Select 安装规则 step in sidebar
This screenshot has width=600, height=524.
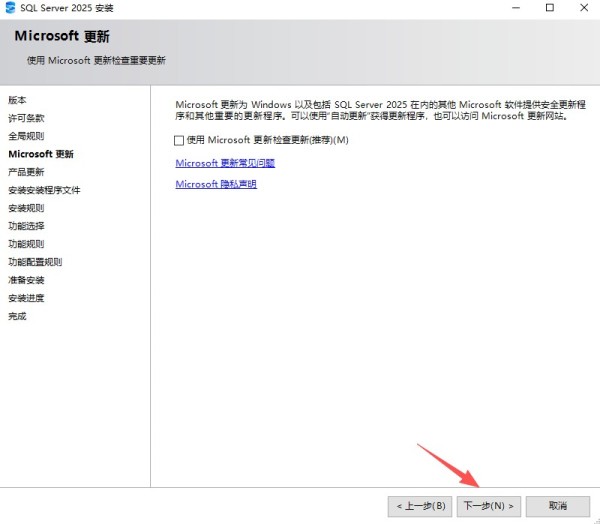[26, 208]
